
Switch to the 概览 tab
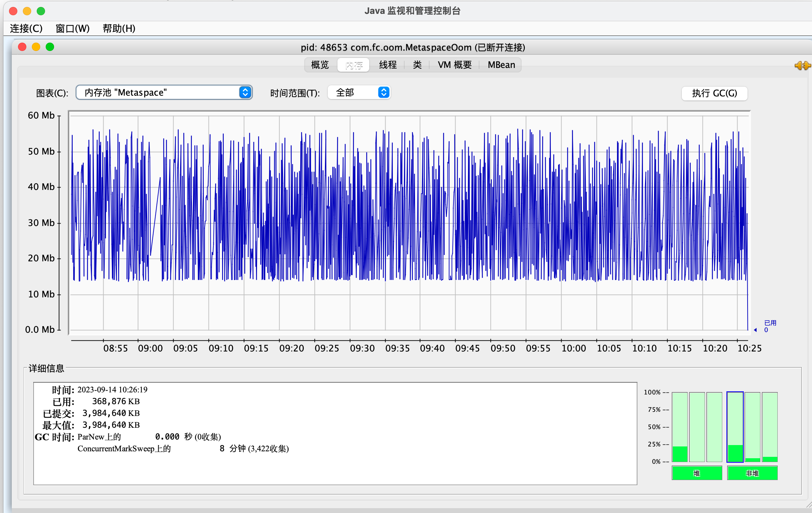[x=320, y=65]
